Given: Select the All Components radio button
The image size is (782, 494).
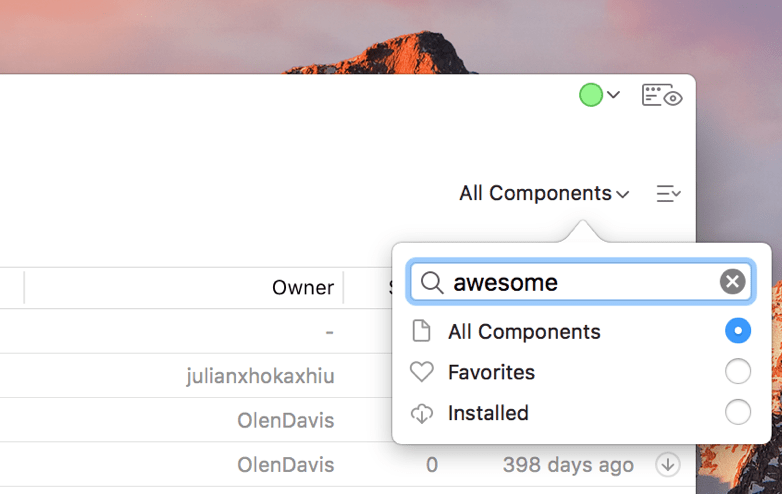Looking at the screenshot, I should point(738,330).
